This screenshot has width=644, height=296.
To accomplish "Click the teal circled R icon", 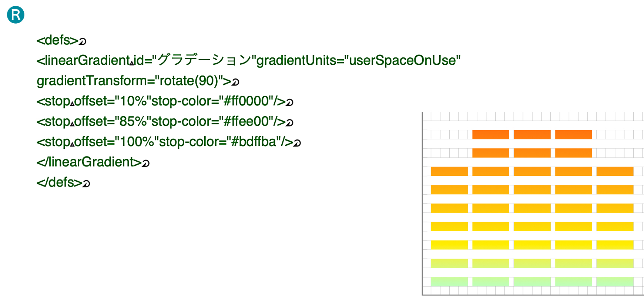I will pyautogui.click(x=16, y=15).
